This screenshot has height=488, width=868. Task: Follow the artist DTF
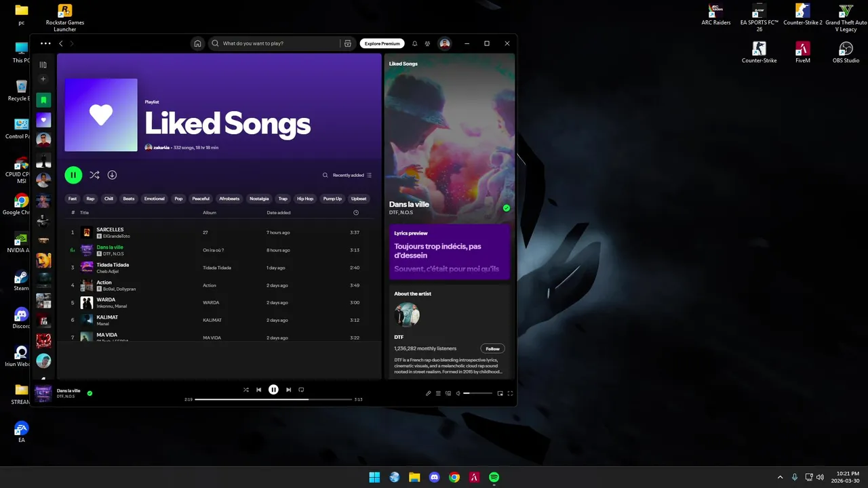pyautogui.click(x=492, y=349)
